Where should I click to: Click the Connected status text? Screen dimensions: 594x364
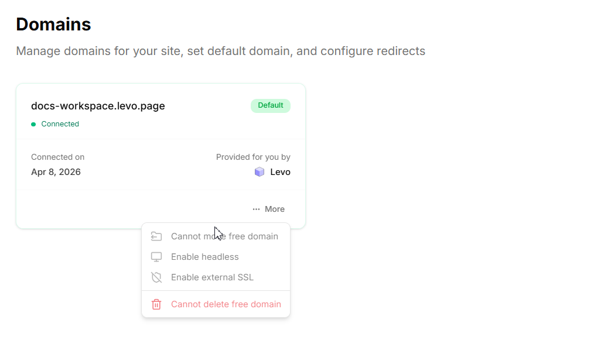(60, 124)
